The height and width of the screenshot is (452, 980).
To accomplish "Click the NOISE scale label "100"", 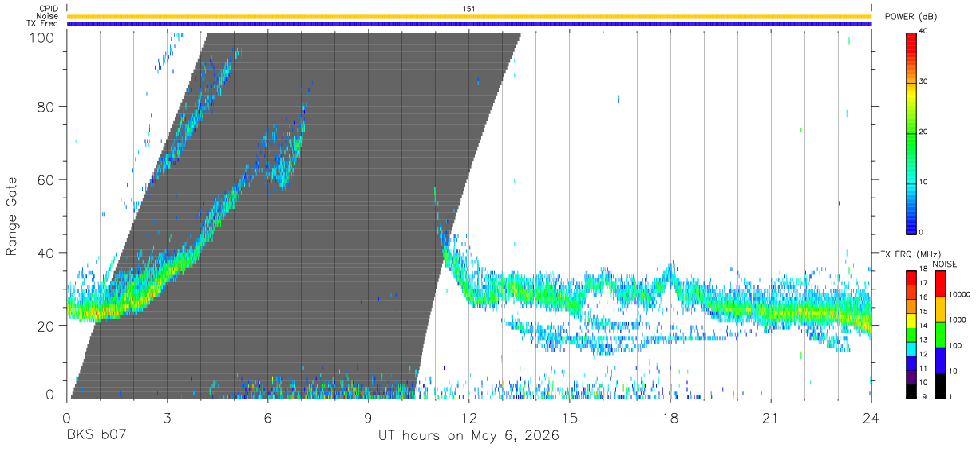I will [955, 345].
